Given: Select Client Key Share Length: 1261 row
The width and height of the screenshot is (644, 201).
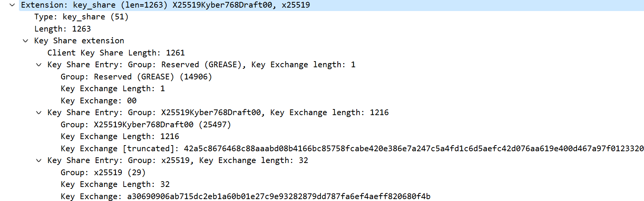Looking at the screenshot, I should coord(116,53).
